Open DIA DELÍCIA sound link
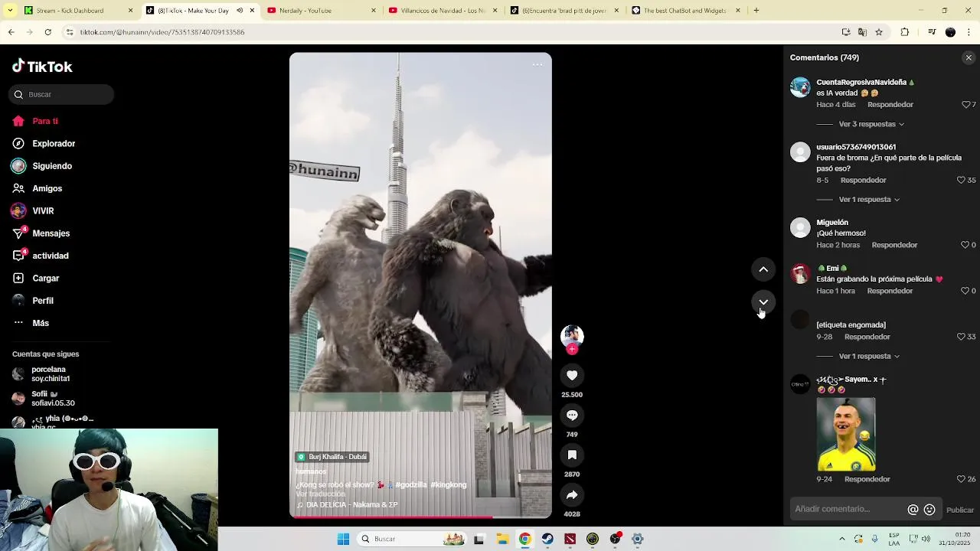 347,505
